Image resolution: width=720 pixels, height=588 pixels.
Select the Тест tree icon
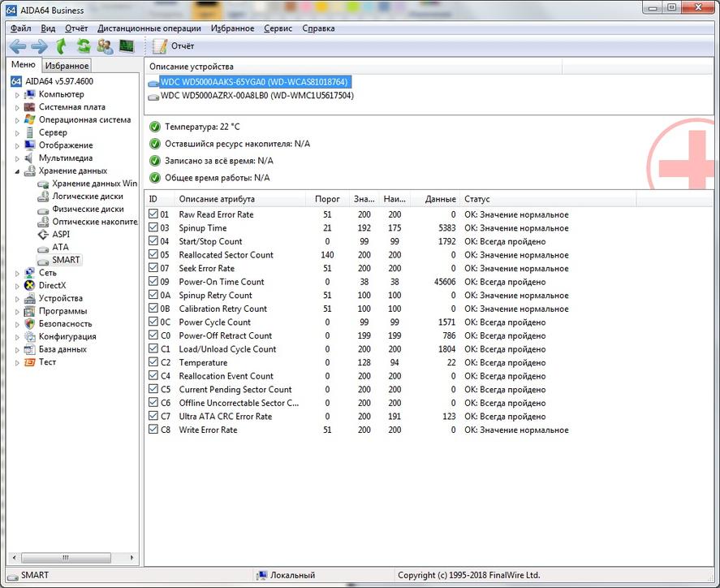tap(29, 362)
